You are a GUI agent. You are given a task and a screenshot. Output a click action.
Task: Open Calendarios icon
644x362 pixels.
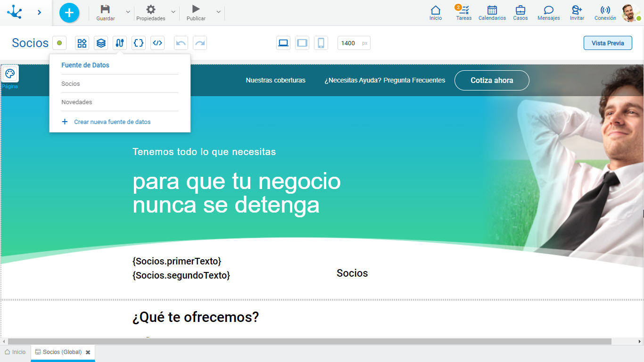pos(492,10)
